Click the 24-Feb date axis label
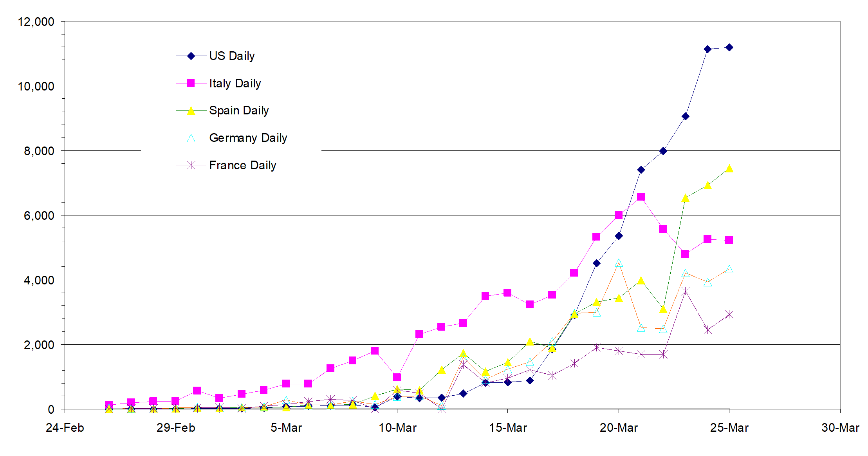The image size is (868, 456). (x=65, y=428)
